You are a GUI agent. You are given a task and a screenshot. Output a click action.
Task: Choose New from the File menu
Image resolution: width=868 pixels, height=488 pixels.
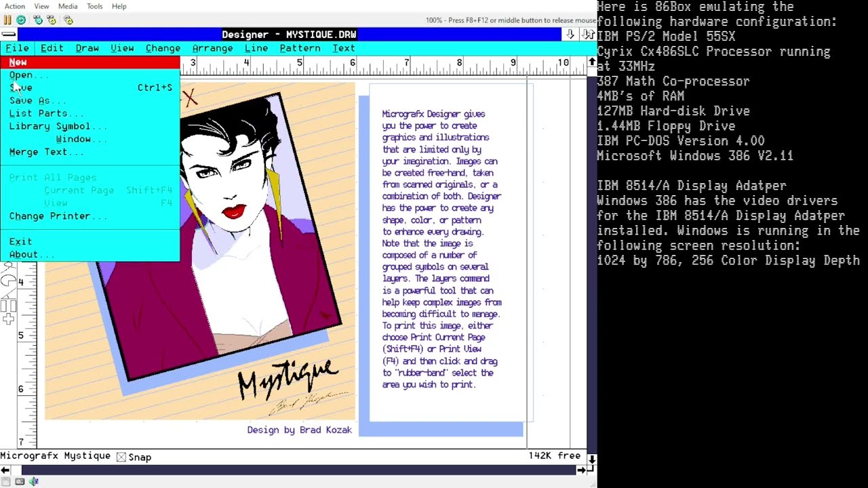(x=90, y=62)
